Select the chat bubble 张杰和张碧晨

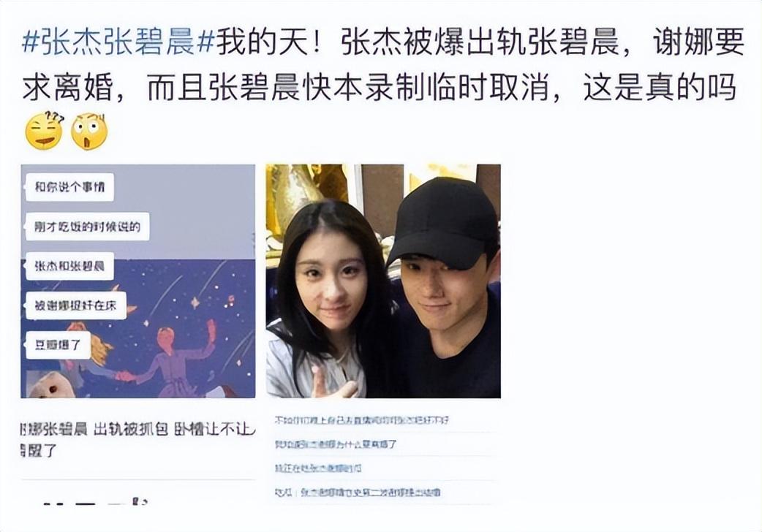pos(69,266)
